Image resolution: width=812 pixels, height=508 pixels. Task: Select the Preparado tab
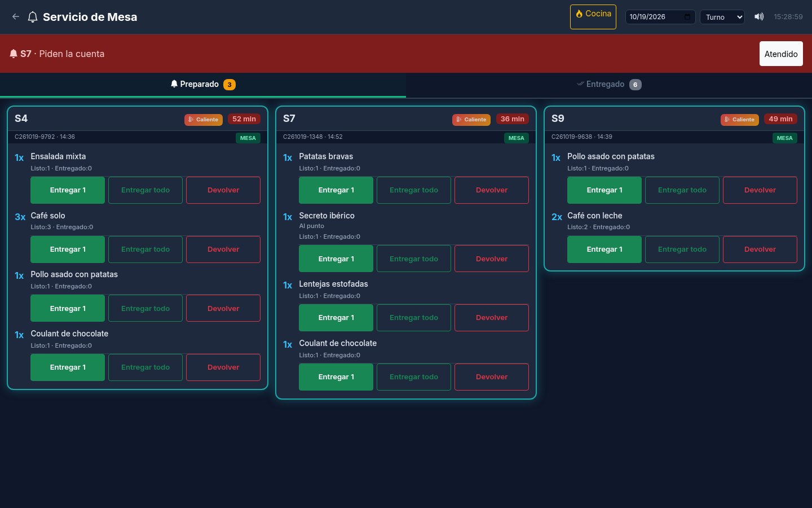click(x=203, y=85)
